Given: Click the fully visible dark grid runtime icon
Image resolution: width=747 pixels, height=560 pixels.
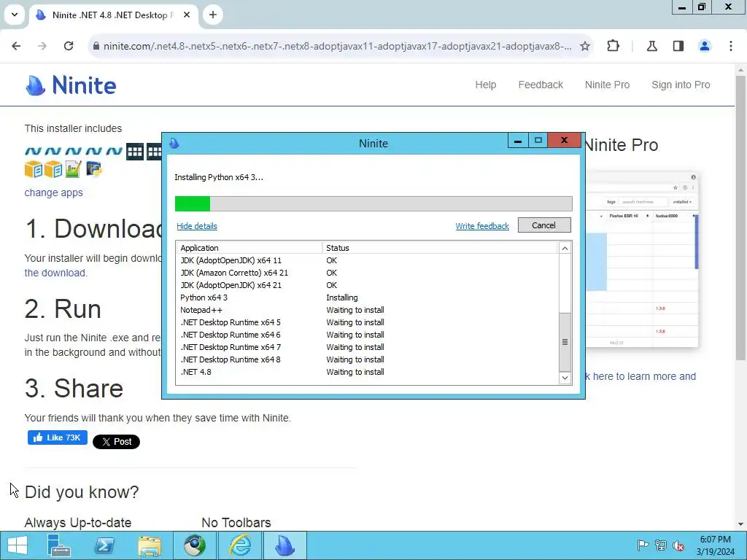Looking at the screenshot, I should tap(135, 152).
